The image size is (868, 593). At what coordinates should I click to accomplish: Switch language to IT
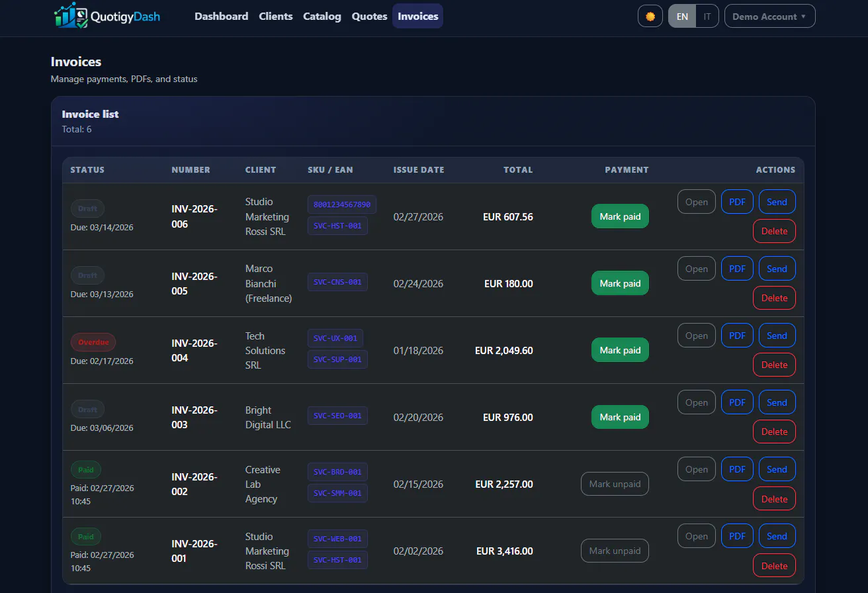[707, 17]
